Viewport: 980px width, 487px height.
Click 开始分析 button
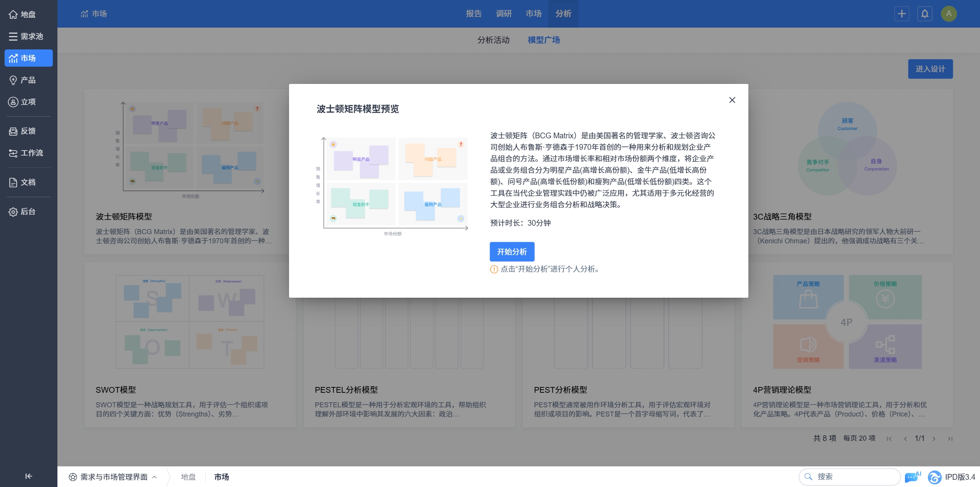click(x=512, y=252)
